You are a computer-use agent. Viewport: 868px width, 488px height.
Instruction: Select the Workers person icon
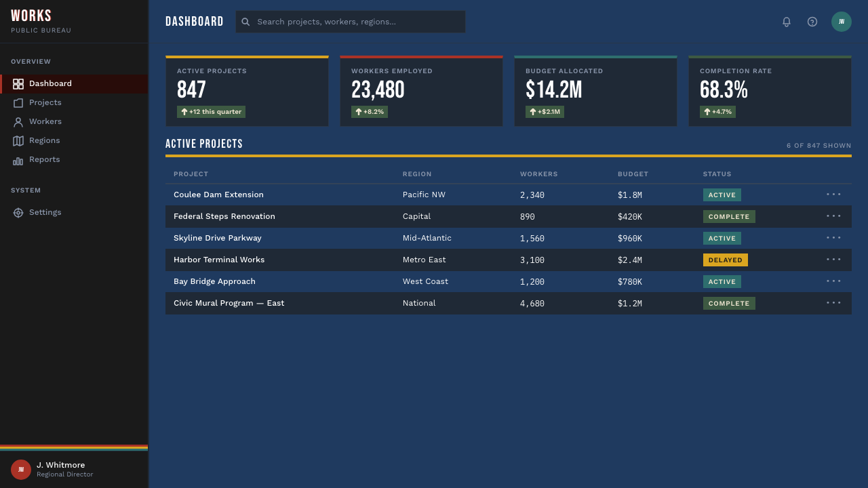[x=18, y=122]
